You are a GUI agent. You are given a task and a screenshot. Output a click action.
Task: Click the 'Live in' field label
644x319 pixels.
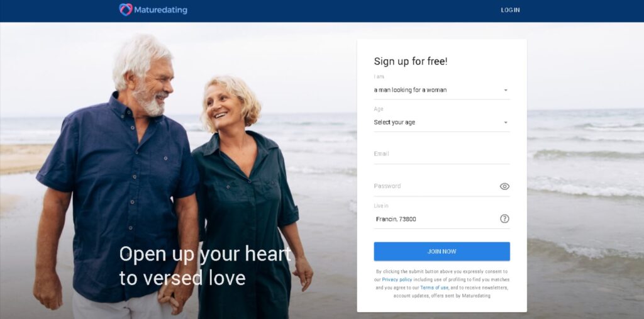380,206
